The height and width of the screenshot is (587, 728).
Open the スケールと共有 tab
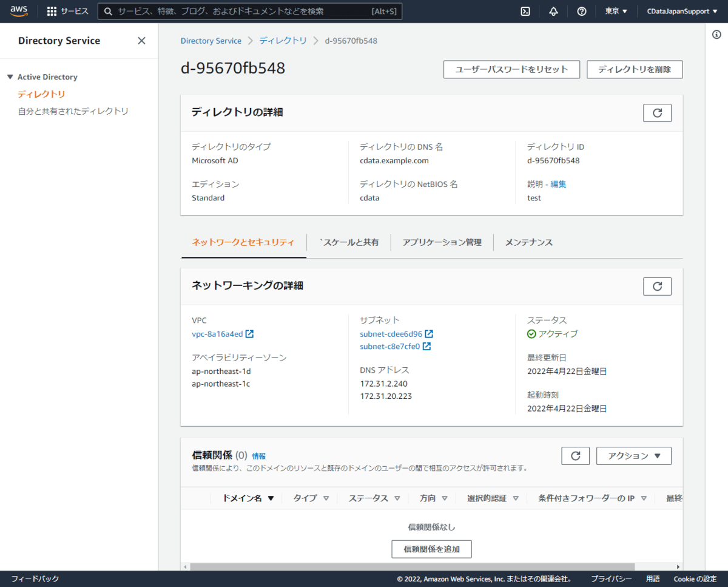click(350, 242)
